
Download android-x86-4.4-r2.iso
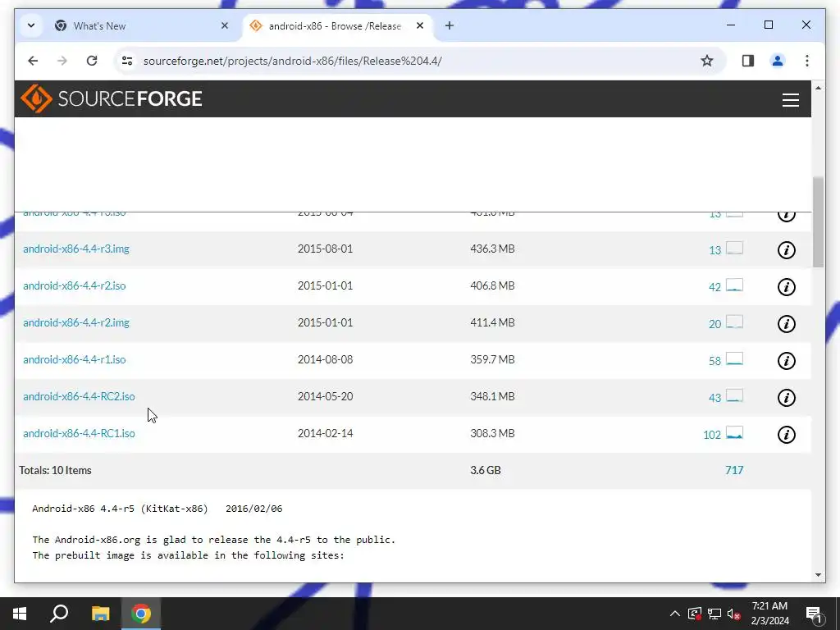[x=75, y=285]
